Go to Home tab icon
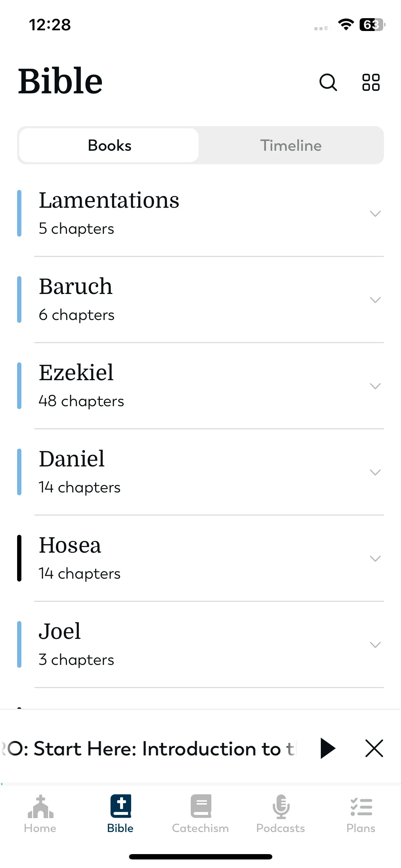Image resolution: width=401 pixels, height=868 pixels. click(x=40, y=806)
